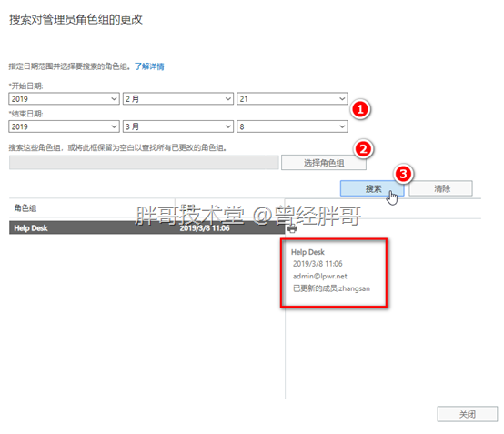This screenshot has width=504, height=434.
Task: Click the admin@lpwr.net detail text
Action: click(x=320, y=277)
